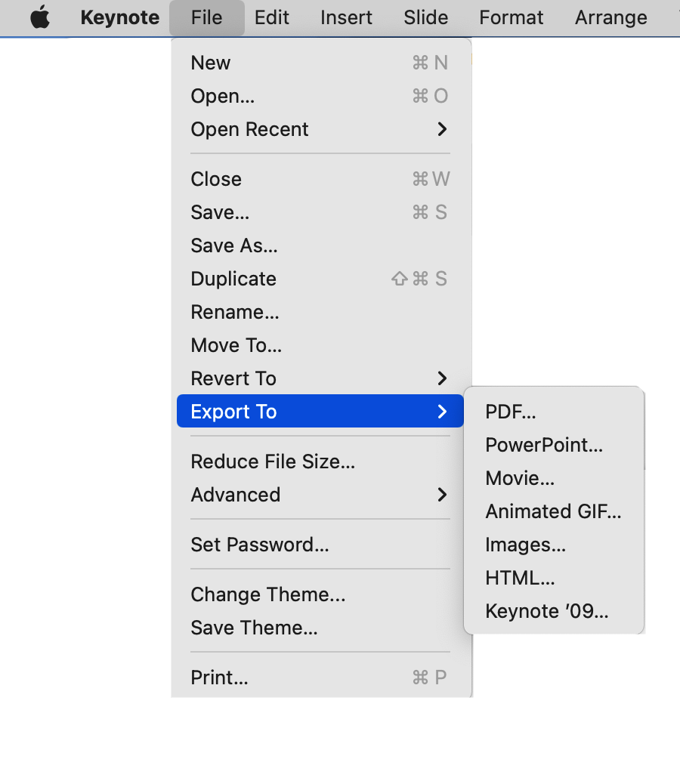Open the Apple menu icon
This screenshot has width=680, height=784.
40,17
